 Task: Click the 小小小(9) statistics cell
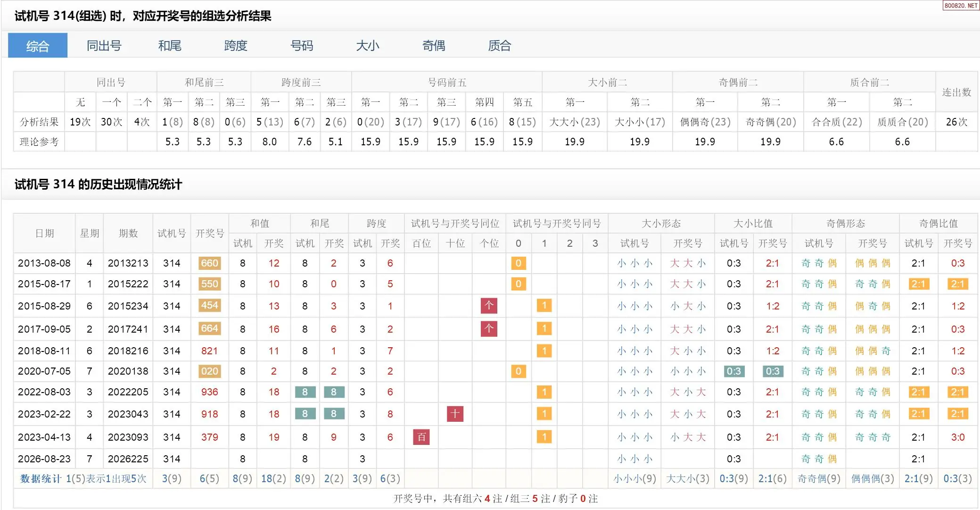pos(635,479)
